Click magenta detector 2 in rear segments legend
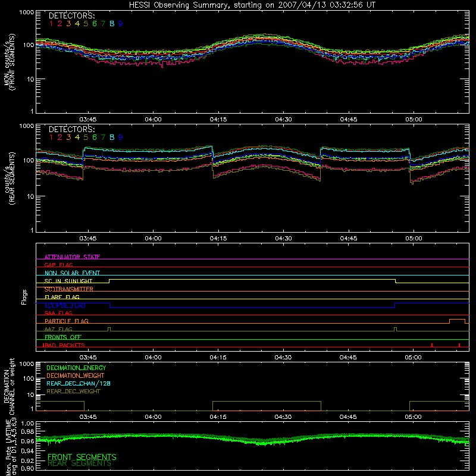 [60, 137]
